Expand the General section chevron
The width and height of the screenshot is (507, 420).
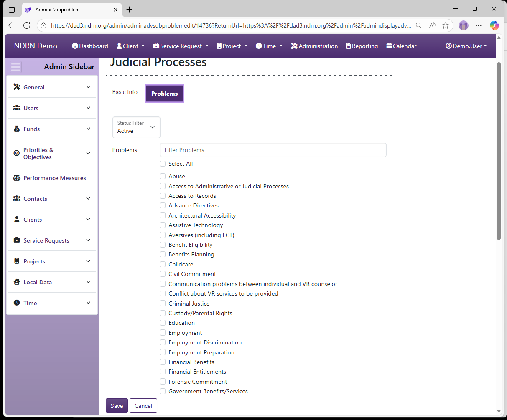coord(88,87)
